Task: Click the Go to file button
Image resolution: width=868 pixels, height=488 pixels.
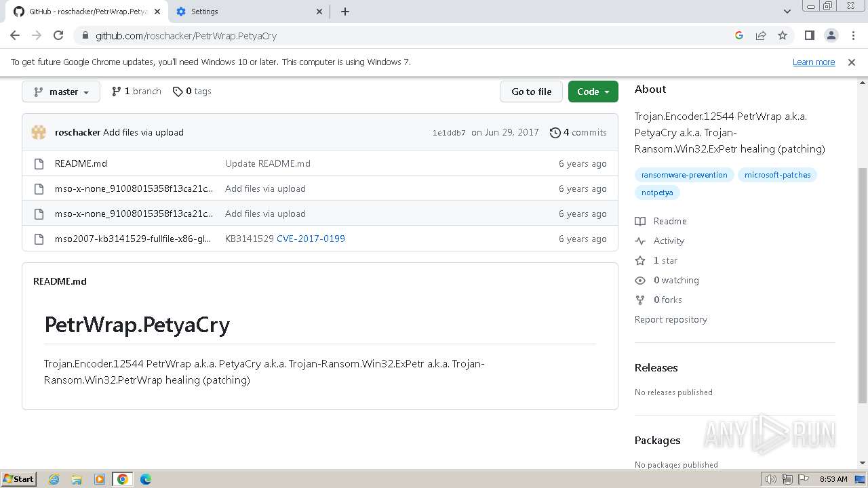Action: point(532,91)
